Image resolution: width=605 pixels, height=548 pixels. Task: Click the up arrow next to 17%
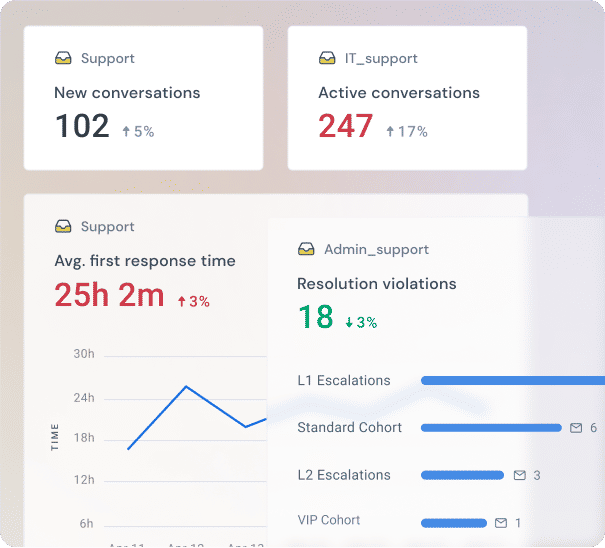(390, 131)
